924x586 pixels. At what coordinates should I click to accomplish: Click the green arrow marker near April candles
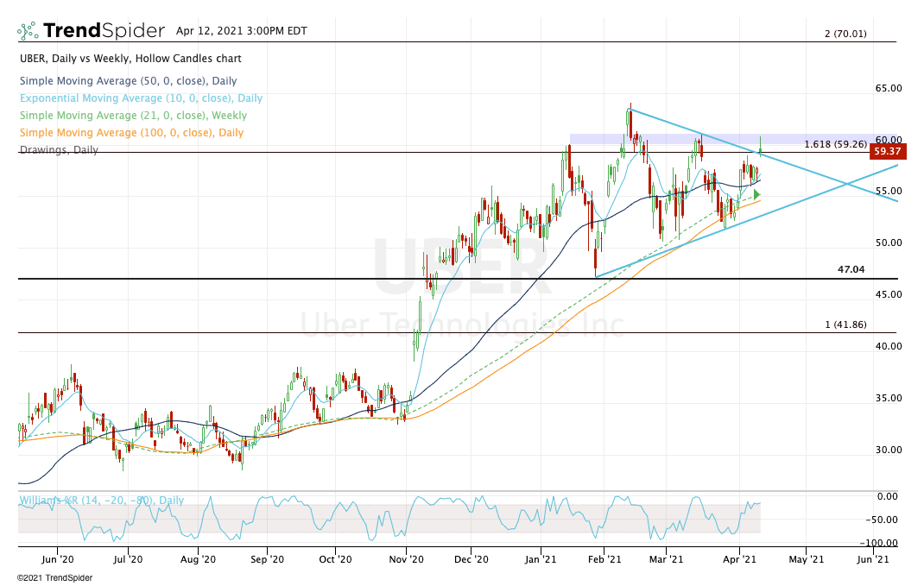(x=756, y=194)
